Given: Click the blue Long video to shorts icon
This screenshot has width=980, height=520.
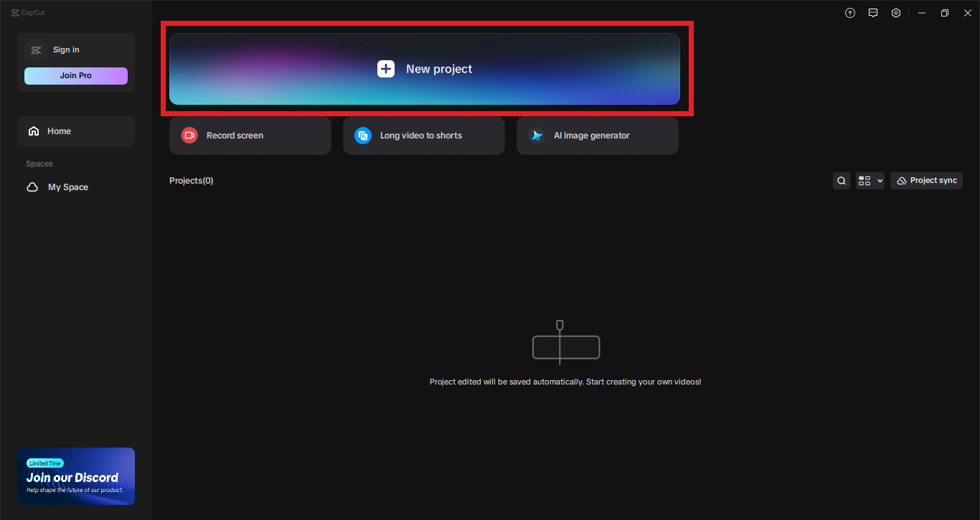Looking at the screenshot, I should click(x=363, y=136).
